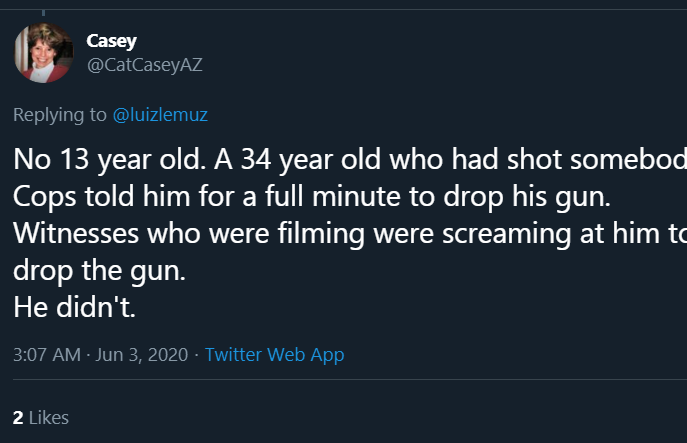Visit the @luizlemuz profile mention
Screen dimensions: 687x443
(x=160, y=115)
